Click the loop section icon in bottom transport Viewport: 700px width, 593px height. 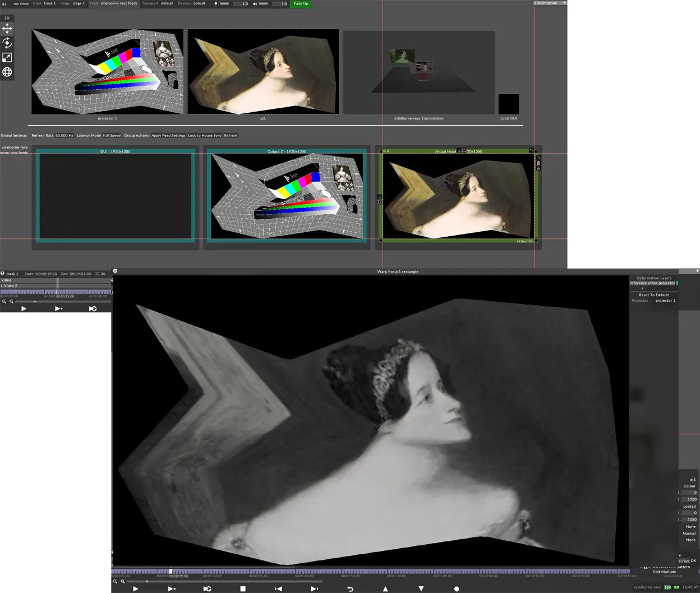pyautogui.click(x=207, y=589)
